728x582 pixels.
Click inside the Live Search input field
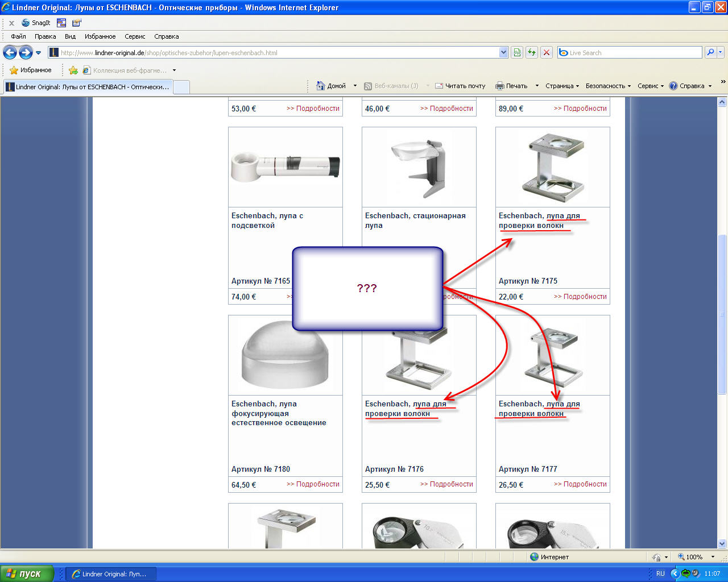click(x=631, y=53)
